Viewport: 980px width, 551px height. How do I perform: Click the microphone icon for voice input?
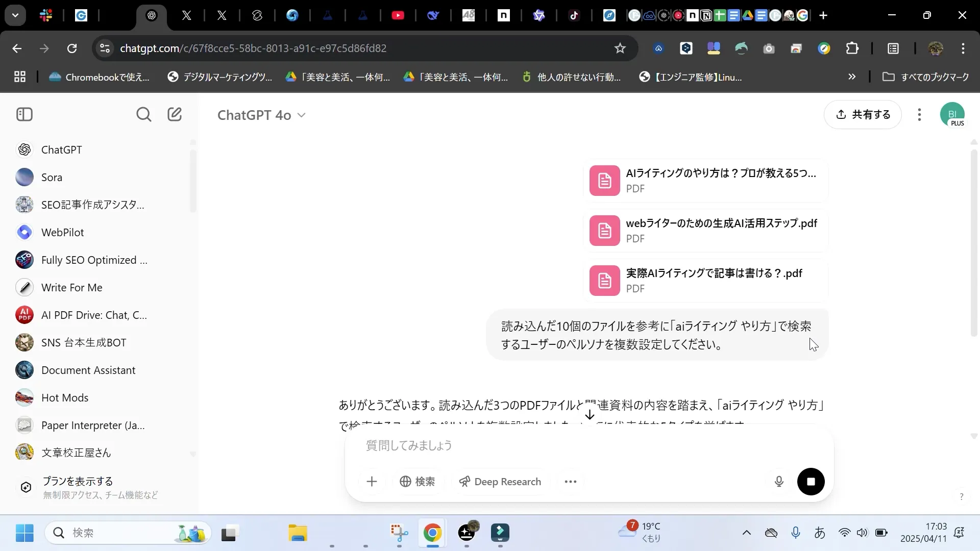click(778, 481)
